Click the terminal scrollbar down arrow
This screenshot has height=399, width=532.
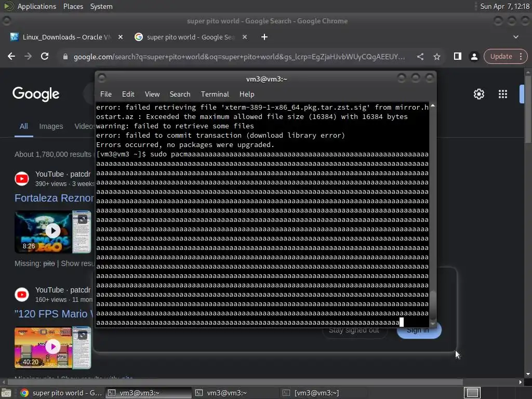point(433,324)
